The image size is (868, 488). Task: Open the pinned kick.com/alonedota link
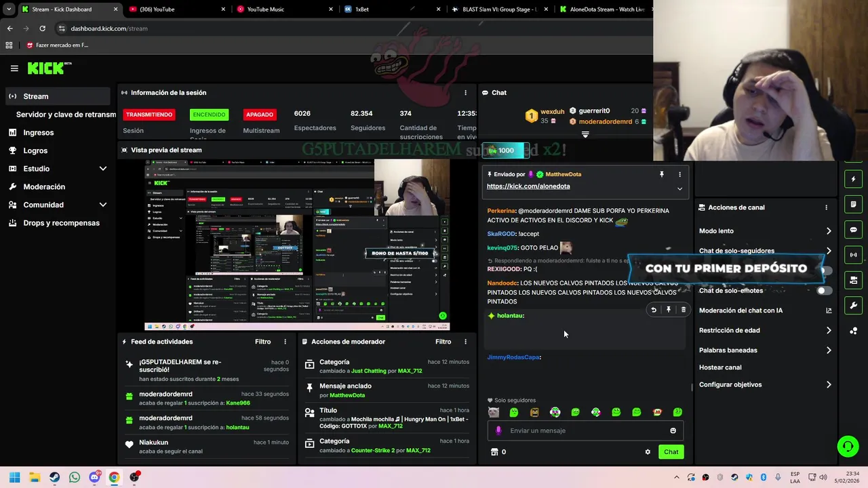(x=528, y=186)
